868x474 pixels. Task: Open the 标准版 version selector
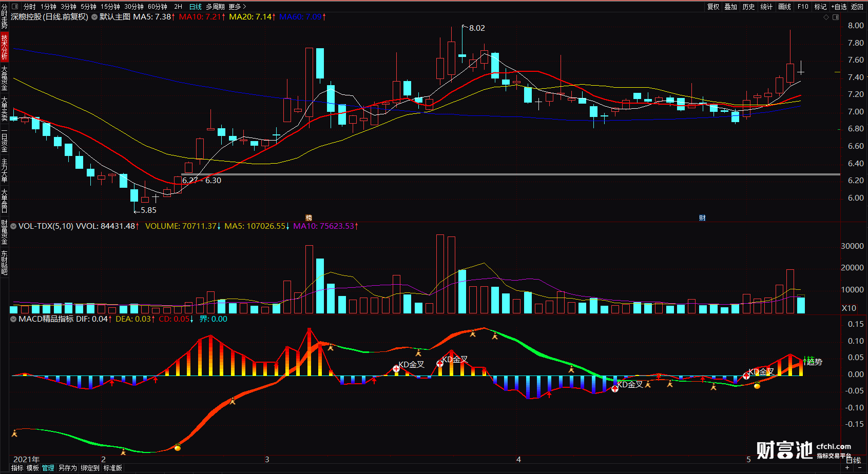point(113,468)
